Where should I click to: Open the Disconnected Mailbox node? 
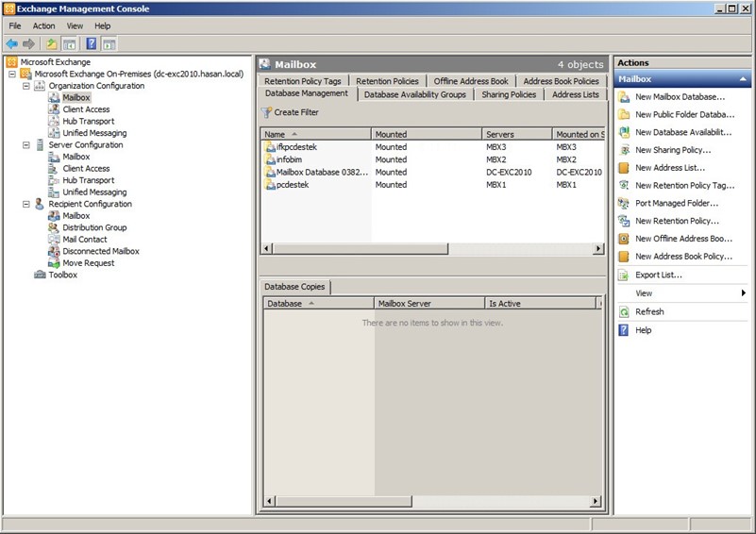point(101,251)
